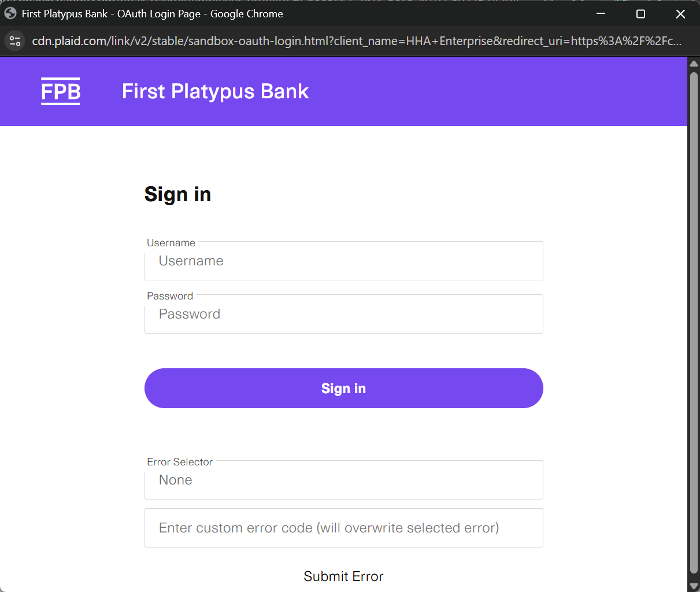Close the First Platypus Bank window
Screen dimensions: 700x592
[680, 14]
